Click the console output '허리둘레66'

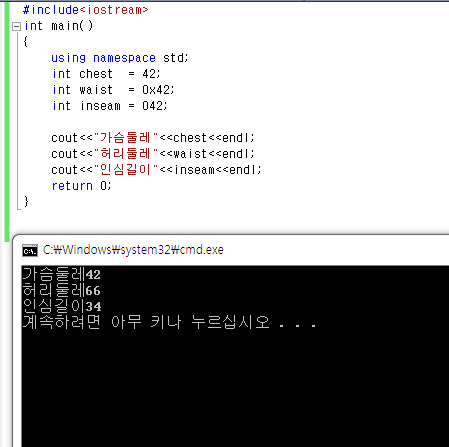click(62, 290)
